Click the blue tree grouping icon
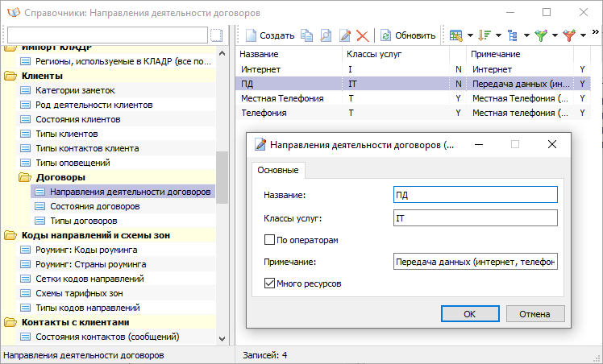Screen dimensions: 603x364 coord(513,35)
